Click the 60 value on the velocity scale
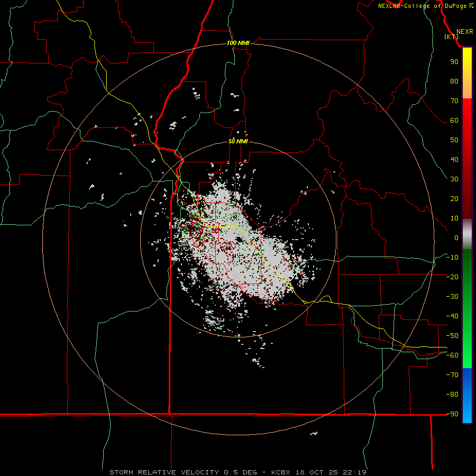Screen dimensions: 476x476 (x=454, y=121)
